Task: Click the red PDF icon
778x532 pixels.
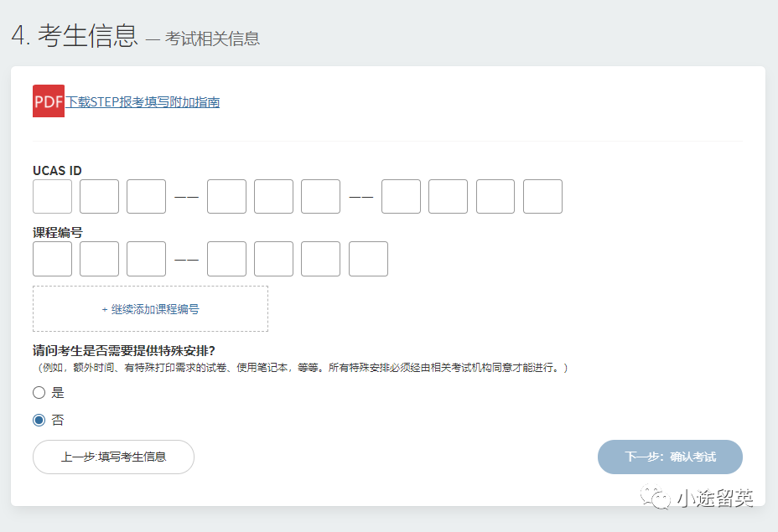Action: point(48,101)
